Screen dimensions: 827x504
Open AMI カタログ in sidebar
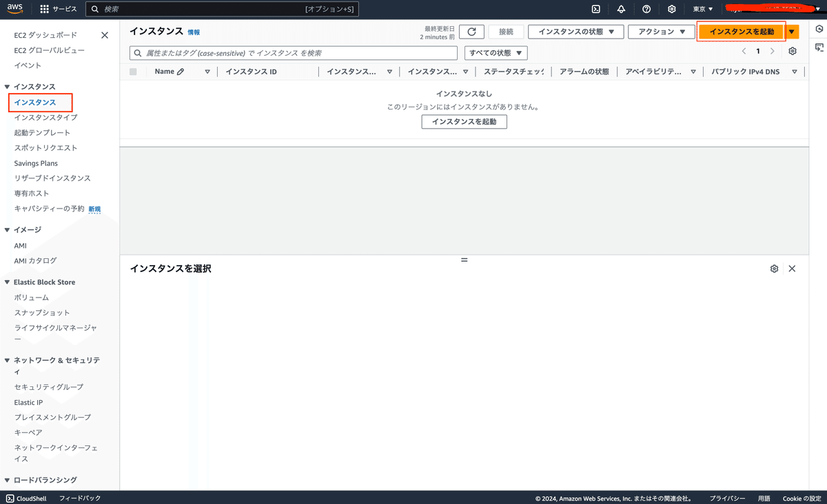(35, 261)
